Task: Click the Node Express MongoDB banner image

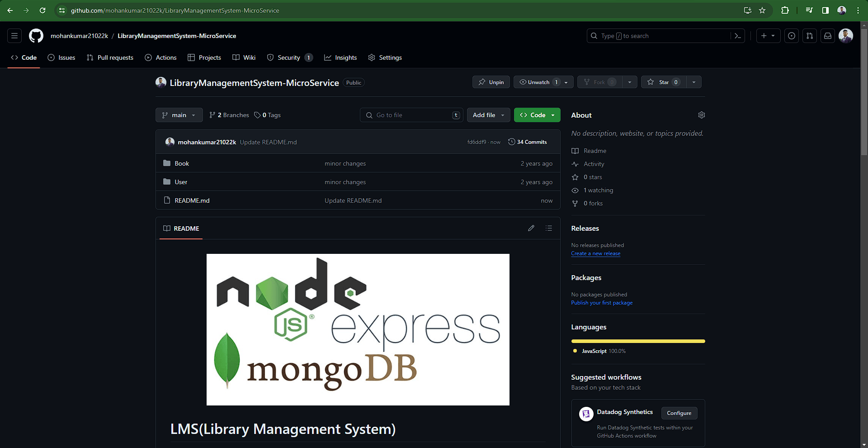Action: (x=358, y=329)
